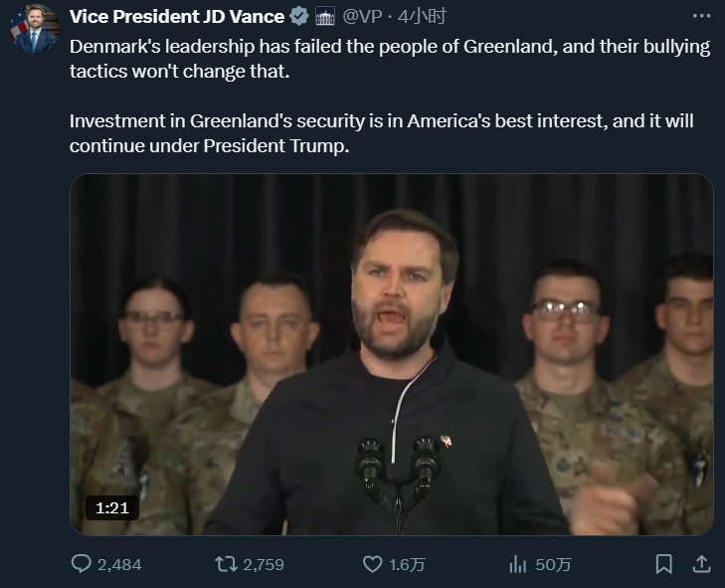Like the post with the heart icon
The width and height of the screenshot is (725, 588).
click(372, 564)
